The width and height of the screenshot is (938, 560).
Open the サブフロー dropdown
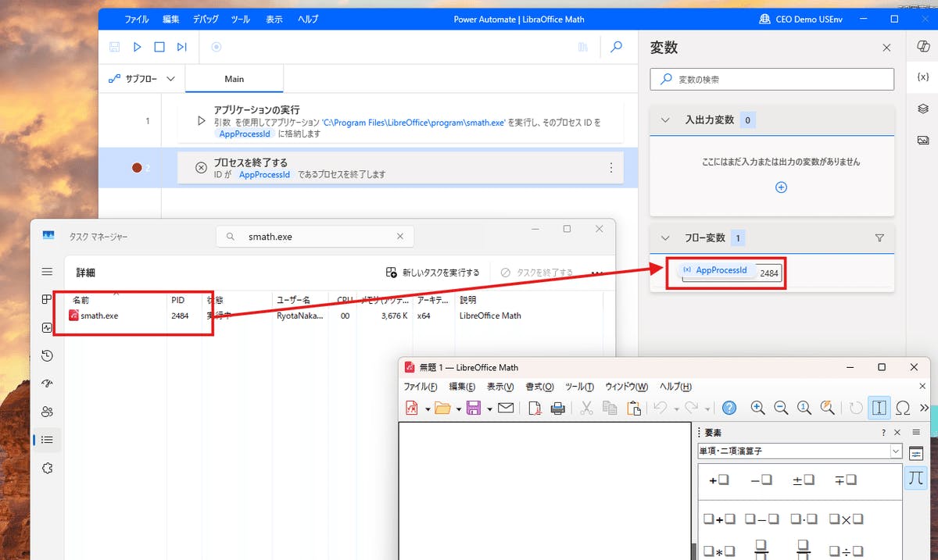pos(141,79)
